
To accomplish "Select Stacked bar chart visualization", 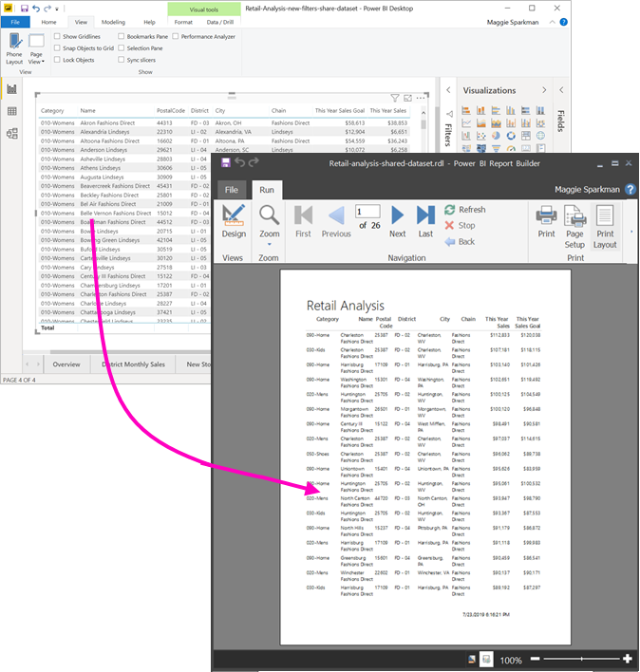I will [466, 110].
